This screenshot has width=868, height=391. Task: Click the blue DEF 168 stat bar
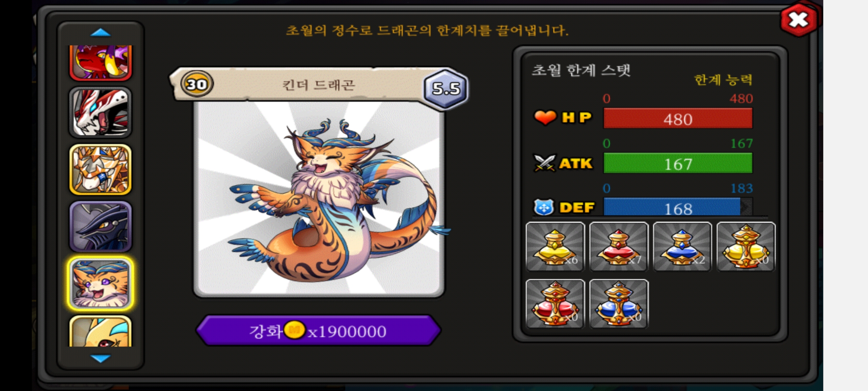click(x=678, y=207)
